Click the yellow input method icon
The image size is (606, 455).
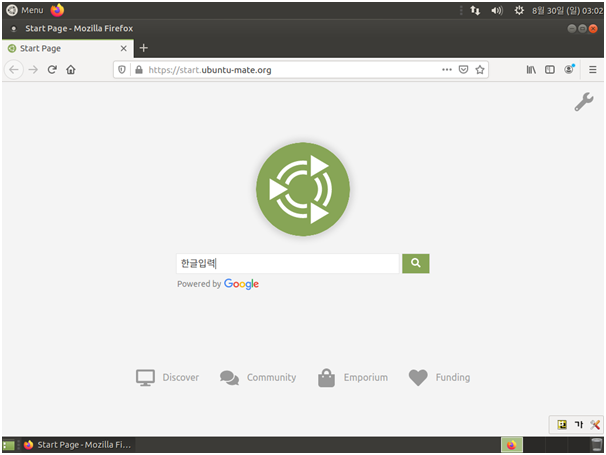562,425
